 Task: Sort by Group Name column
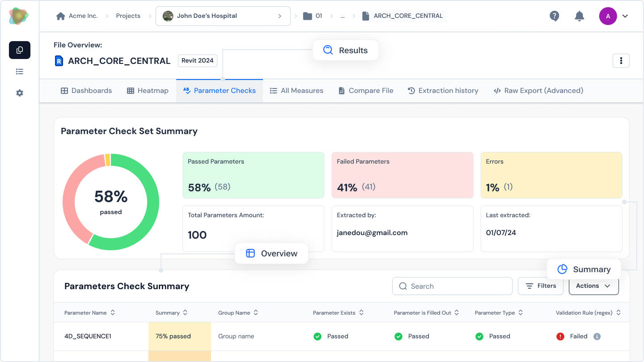(x=256, y=313)
